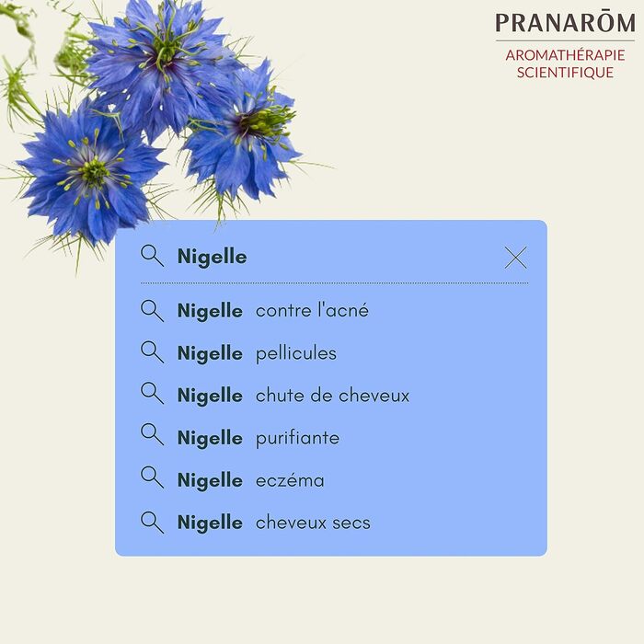Pick the "Nigelle chute de cheveux" suggestion
Screen dimensions: 644x644
293,396
